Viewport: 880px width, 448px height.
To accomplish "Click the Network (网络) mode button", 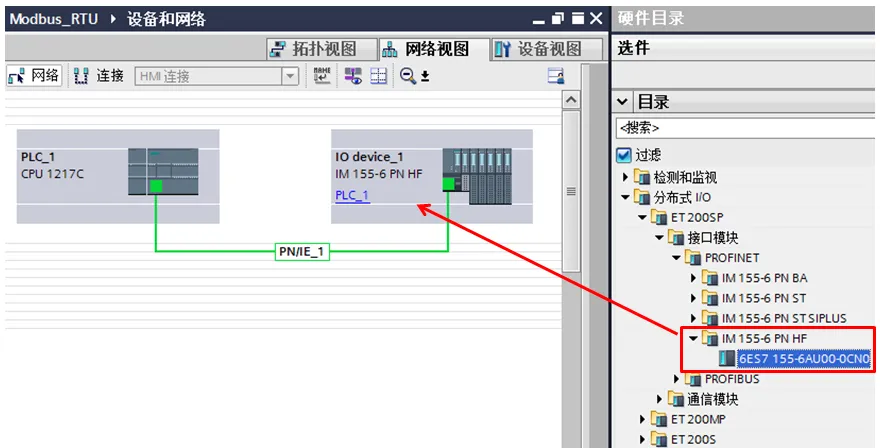I will point(34,76).
